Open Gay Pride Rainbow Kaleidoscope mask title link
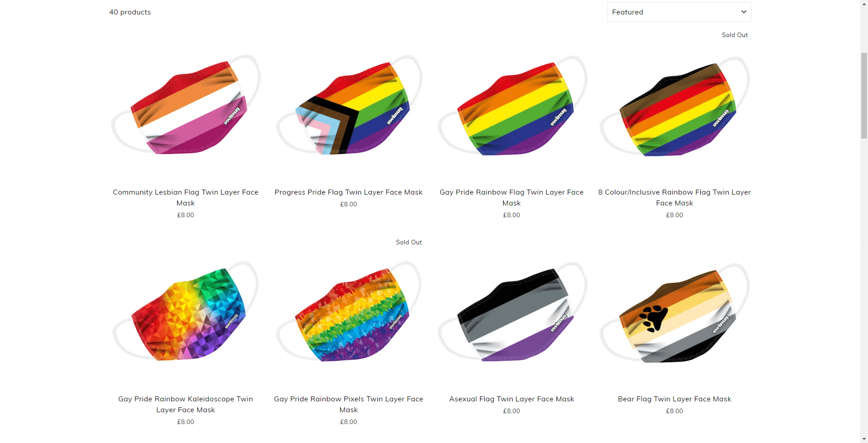Viewport: 868px width, 443px height. (185, 404)
